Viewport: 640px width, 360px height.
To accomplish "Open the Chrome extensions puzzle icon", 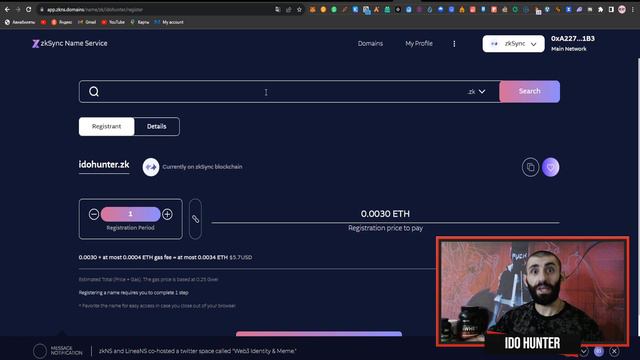I will point(600,9).
